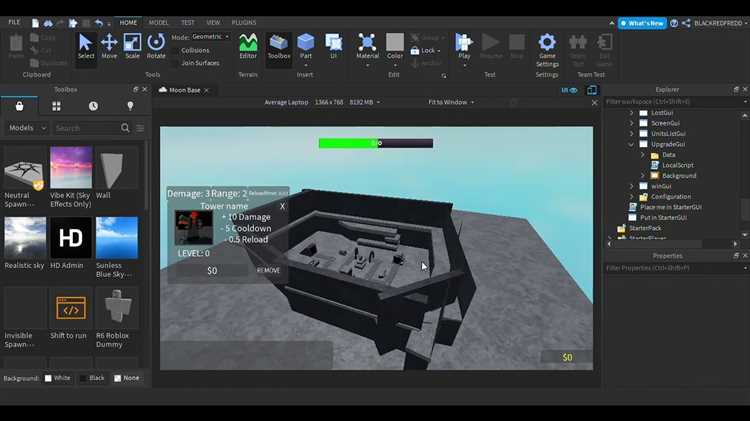750x421 pixels.
Task: Close the tower upgrade panel with X
Action: 282,206
